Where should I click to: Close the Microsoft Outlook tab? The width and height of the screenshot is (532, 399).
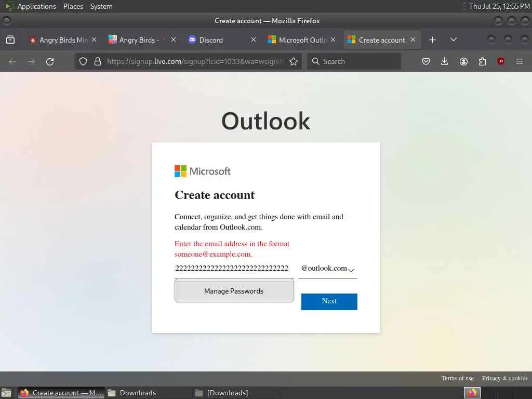tap(333, 39)
